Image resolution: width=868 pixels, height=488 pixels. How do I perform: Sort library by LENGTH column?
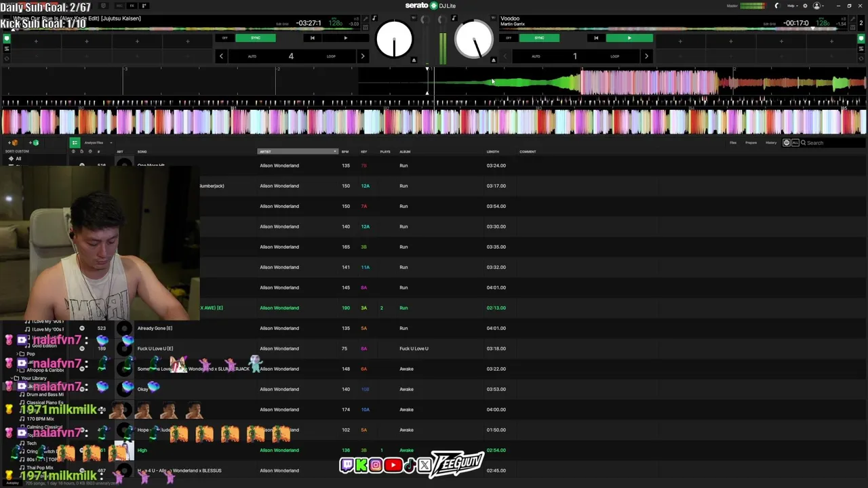tap(492, 152)
